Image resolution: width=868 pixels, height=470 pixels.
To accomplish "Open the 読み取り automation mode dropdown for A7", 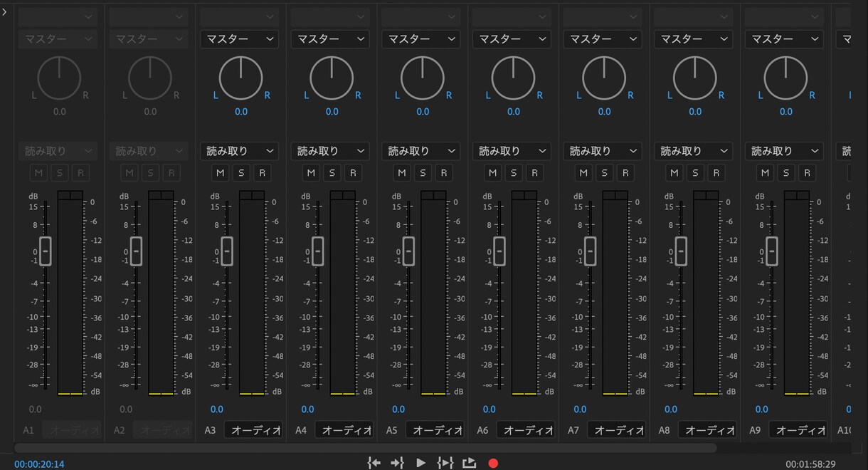I will pos(603,151).
